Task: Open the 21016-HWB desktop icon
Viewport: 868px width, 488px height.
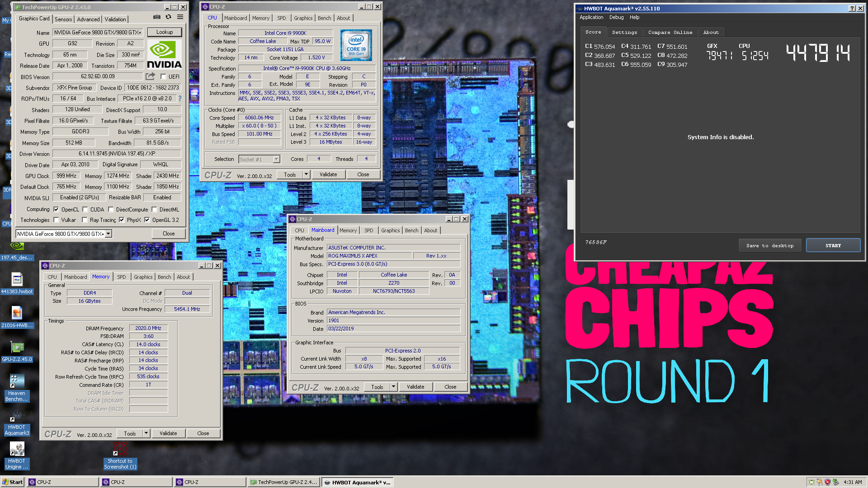Action: (x=17, y=317)
